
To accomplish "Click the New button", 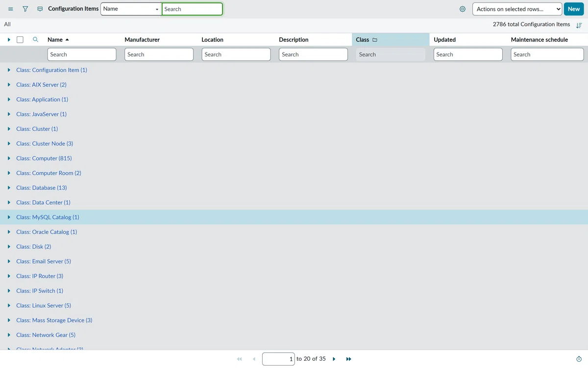I will pos(574,9).
